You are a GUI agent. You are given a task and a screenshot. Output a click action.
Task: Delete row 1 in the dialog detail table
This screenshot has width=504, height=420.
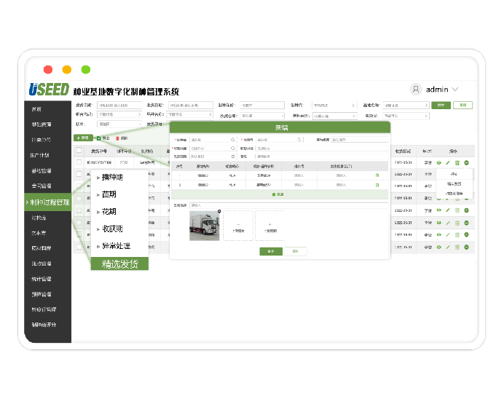(377, 175)
